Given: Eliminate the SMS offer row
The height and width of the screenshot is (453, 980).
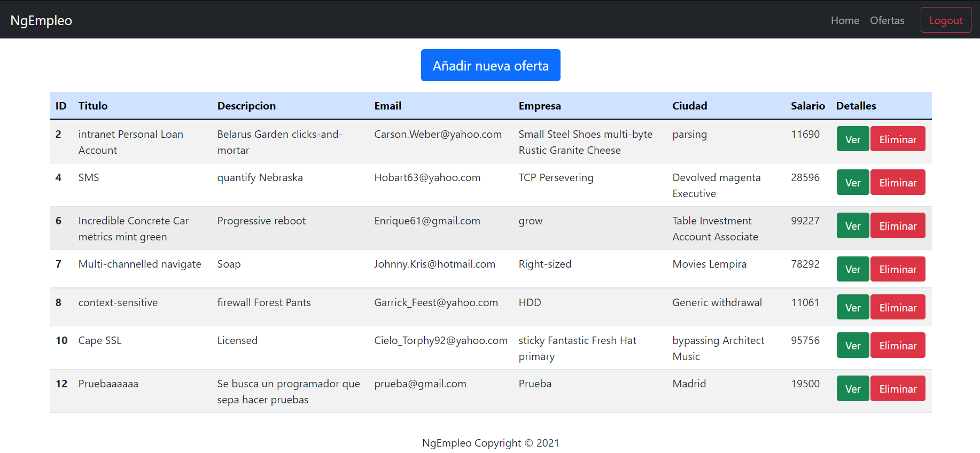Looking at the screenshot, I should pyautogui.click(x=897, y=182).
